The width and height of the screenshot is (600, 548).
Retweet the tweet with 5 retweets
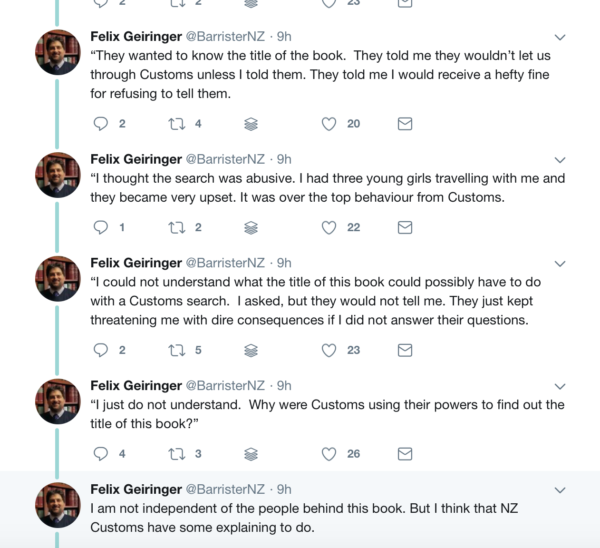pos(176,351)
